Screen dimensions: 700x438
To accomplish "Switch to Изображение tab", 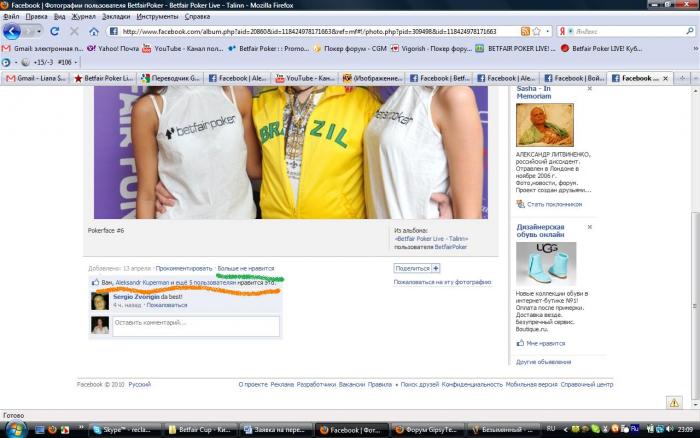I will (x=372, y=78).
